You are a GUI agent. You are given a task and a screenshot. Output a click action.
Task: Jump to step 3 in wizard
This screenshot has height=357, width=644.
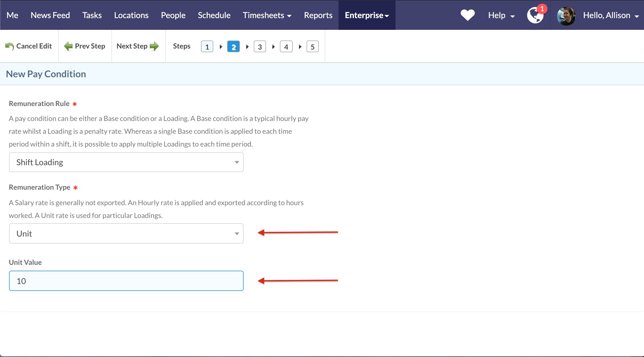(x=260, y=47)
